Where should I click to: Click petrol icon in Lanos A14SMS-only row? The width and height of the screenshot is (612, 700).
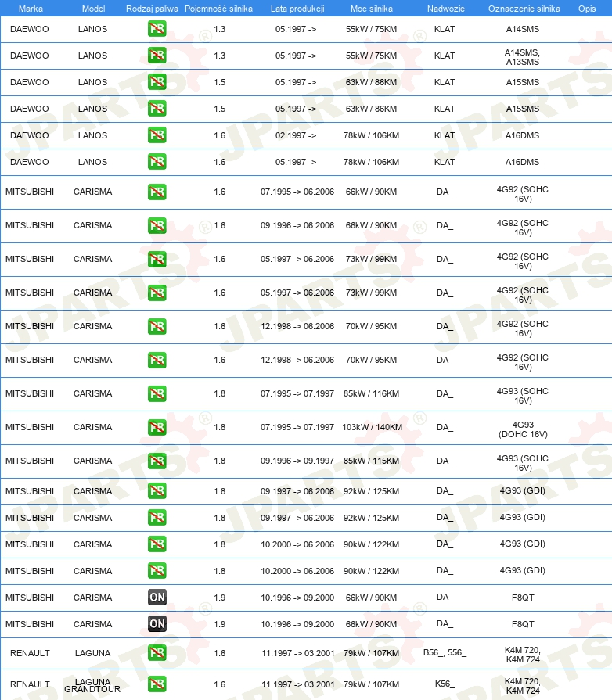[157, 29]
